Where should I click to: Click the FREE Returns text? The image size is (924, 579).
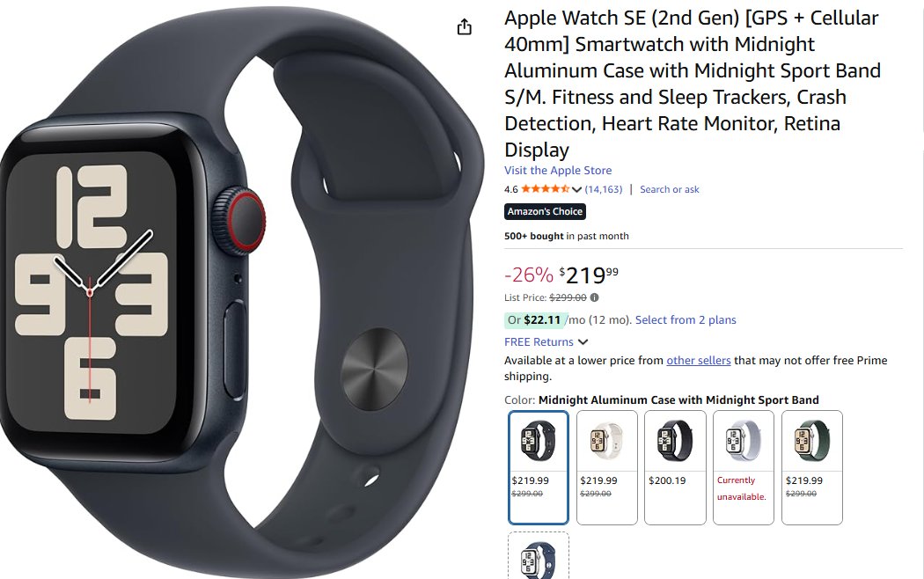539,342
